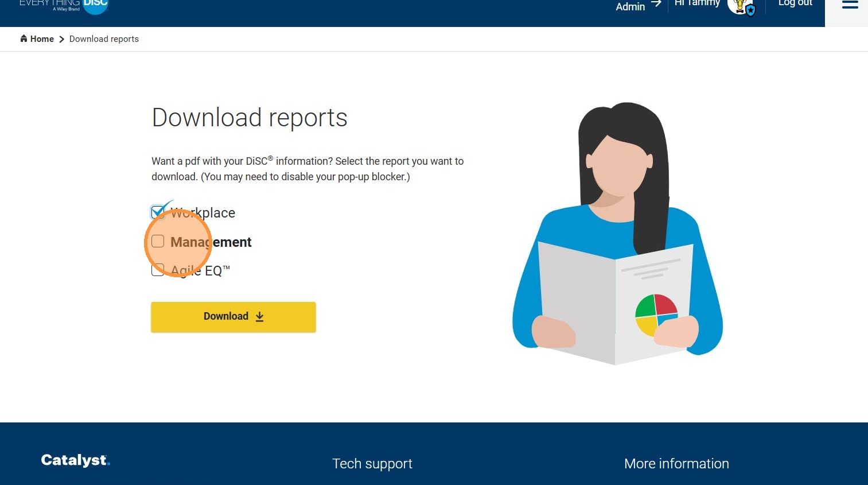Image resolution: width=868 pixels, height=485 pixels.
Task: Go to Admin link
Action: coord(638,6)
